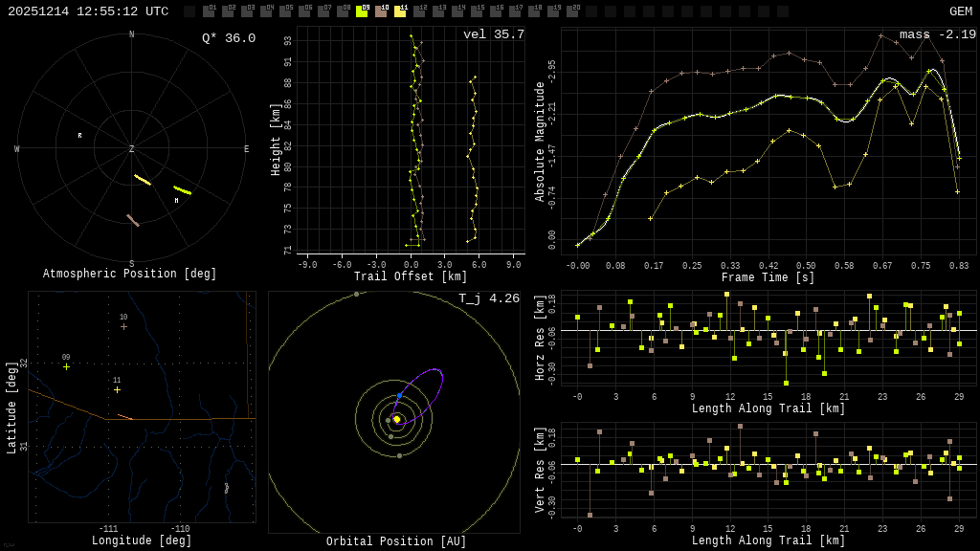Screen dimensions: 980x551
Task: Toggle the tan station 10 box in top bar
Action: tap(381, 11)
